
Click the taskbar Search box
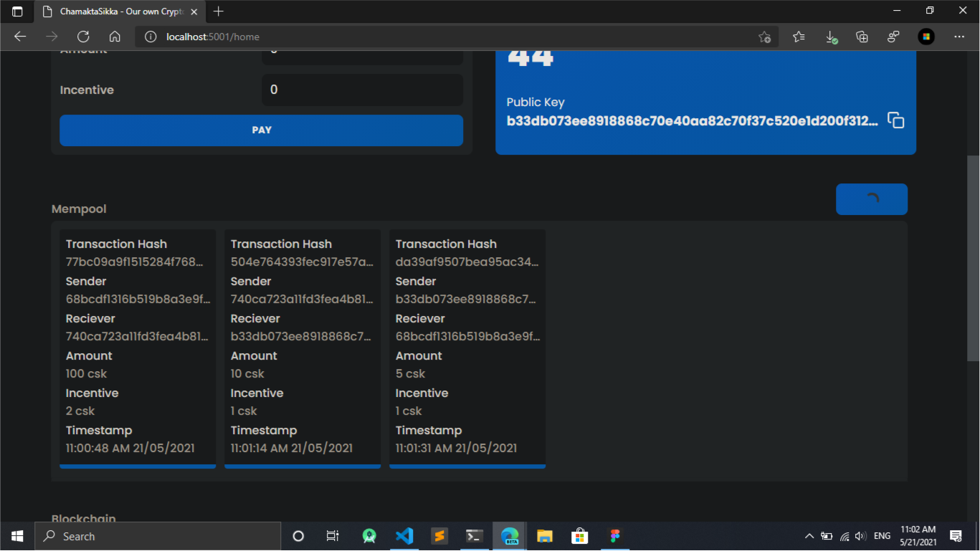click(x=158, y=536)
